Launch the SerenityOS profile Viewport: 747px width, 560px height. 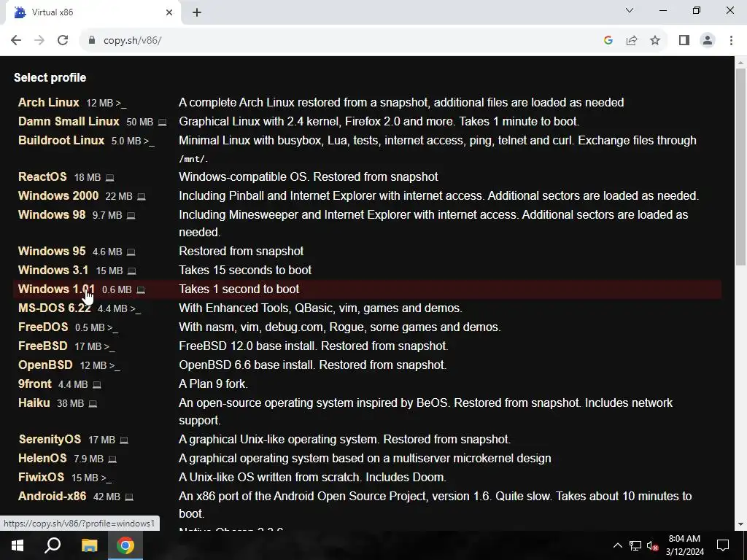[50, 440]
